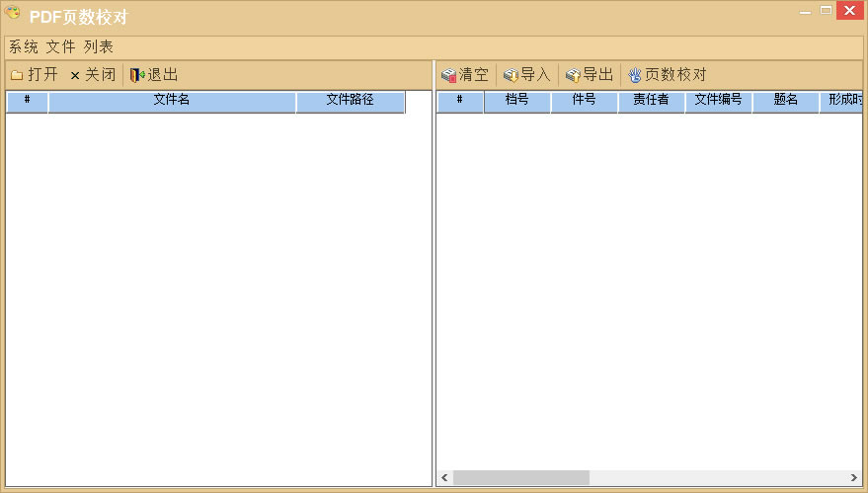Click the 文件编号 column header

click(718, 101)
